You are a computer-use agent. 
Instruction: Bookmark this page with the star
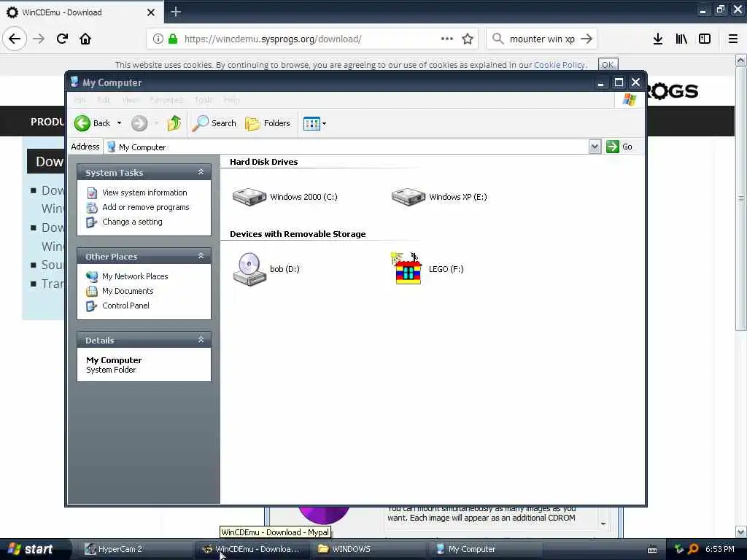pyautogui.click(x=468, y=39)
